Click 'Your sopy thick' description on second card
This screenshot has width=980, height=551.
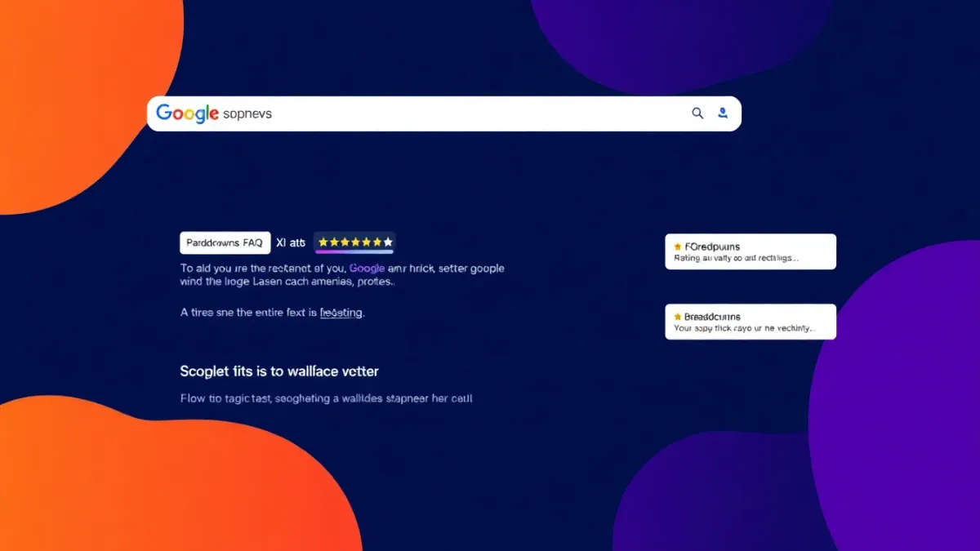click(743, 328)
